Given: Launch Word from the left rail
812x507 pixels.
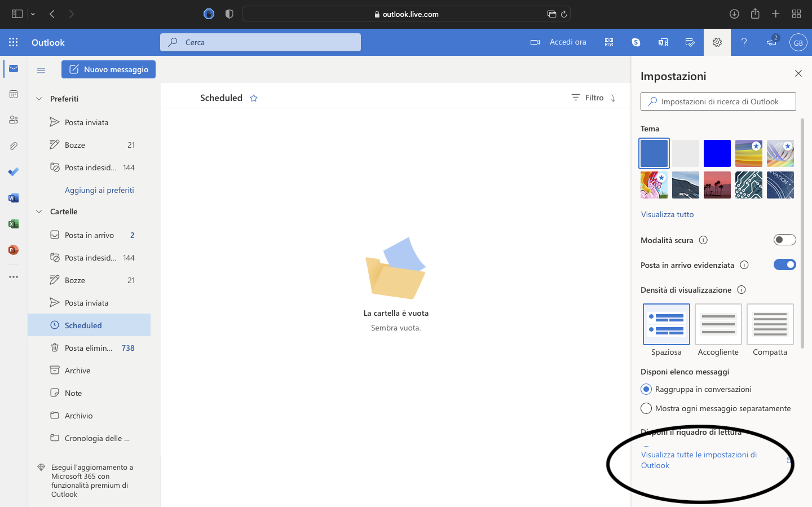Looking at the screenshot, I should coord(14,198).
